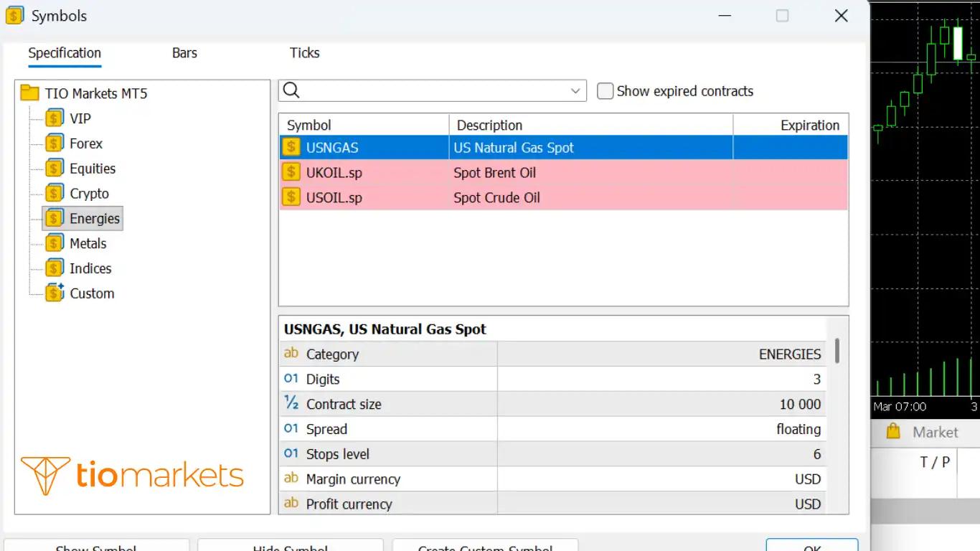
Task: Click the Expiration column header
Action: pos(791,125)
